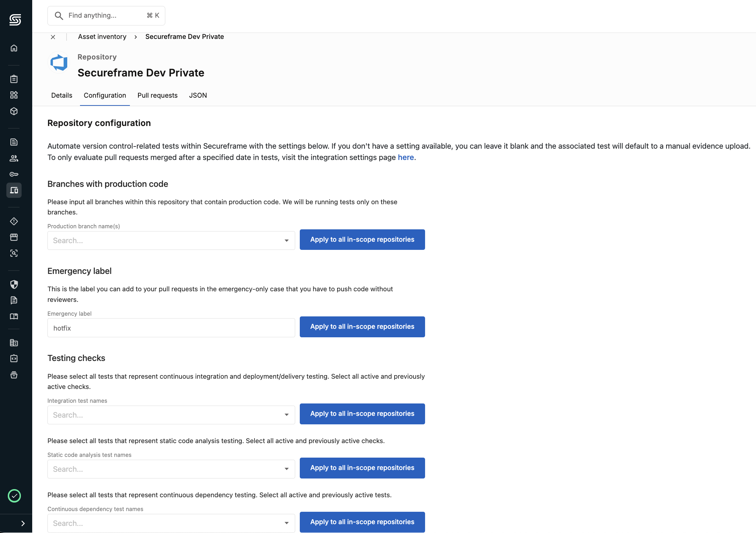Screen dimensions: 756x533
Task: Click the Emergency label hotfix input field
Action: [x=171, y=328]
